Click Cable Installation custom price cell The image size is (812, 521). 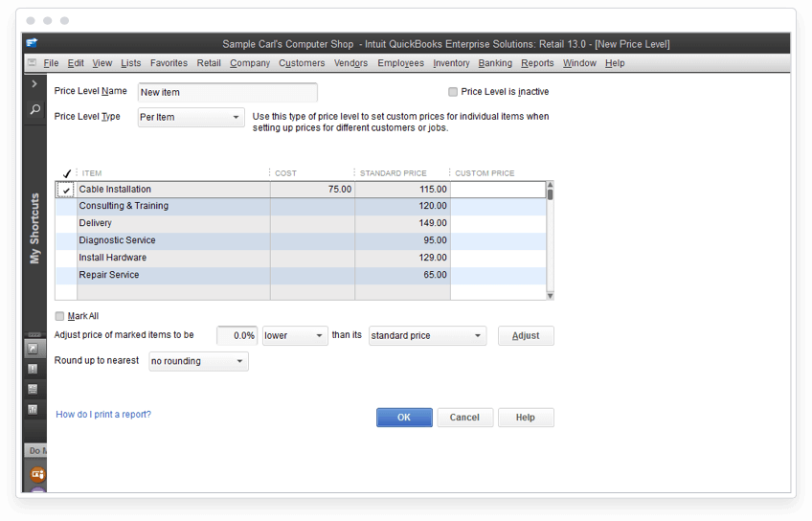click(x=498, y=190)
